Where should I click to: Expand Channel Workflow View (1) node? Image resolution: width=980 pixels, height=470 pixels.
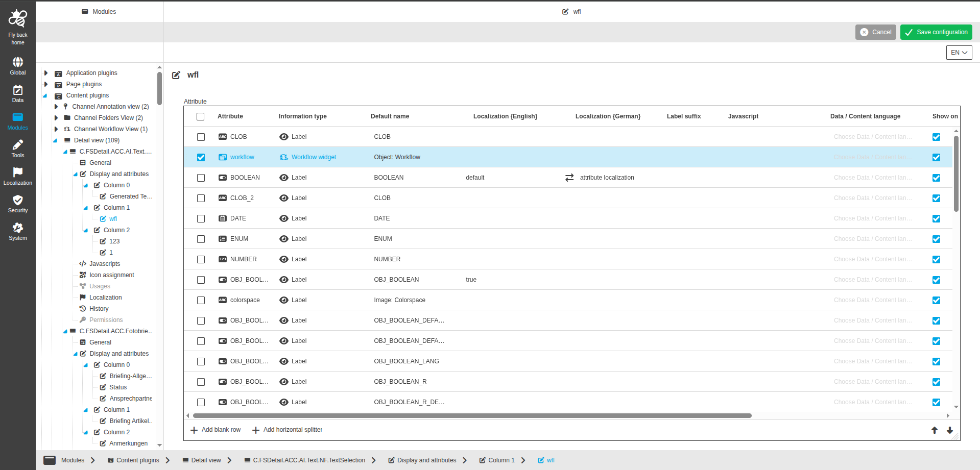point(56,129)
